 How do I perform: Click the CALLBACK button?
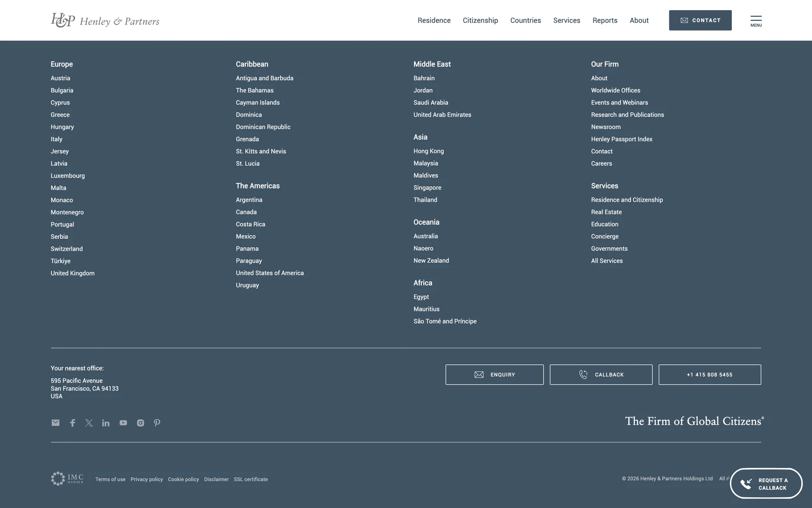(601, 374)
